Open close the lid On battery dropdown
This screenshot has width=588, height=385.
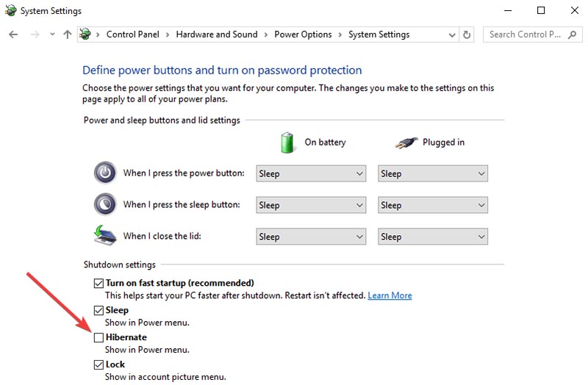pos(311,237)
